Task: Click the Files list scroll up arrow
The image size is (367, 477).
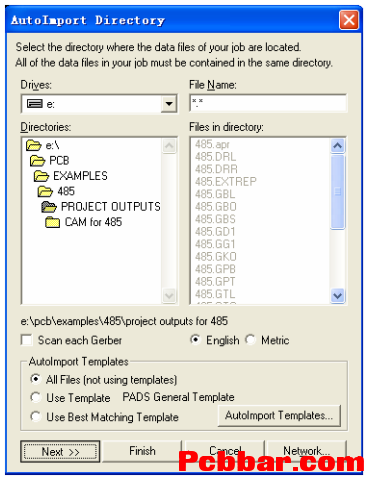Action: 338,146
